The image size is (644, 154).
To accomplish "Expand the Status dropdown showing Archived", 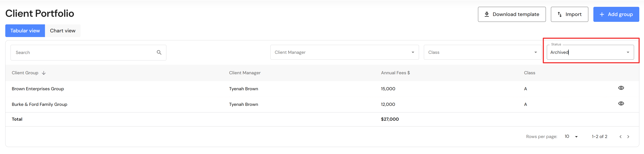I will click(x=628, y=52).
